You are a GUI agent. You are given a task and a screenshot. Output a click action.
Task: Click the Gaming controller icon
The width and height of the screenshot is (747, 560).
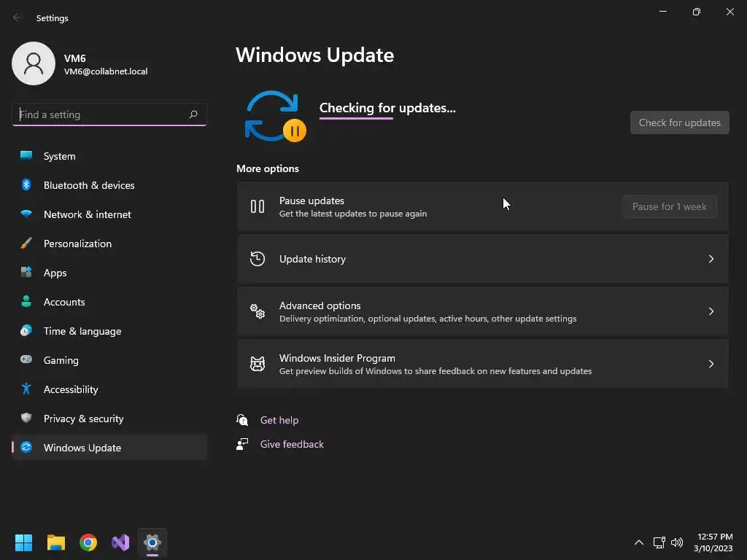[x=26, y=359]
